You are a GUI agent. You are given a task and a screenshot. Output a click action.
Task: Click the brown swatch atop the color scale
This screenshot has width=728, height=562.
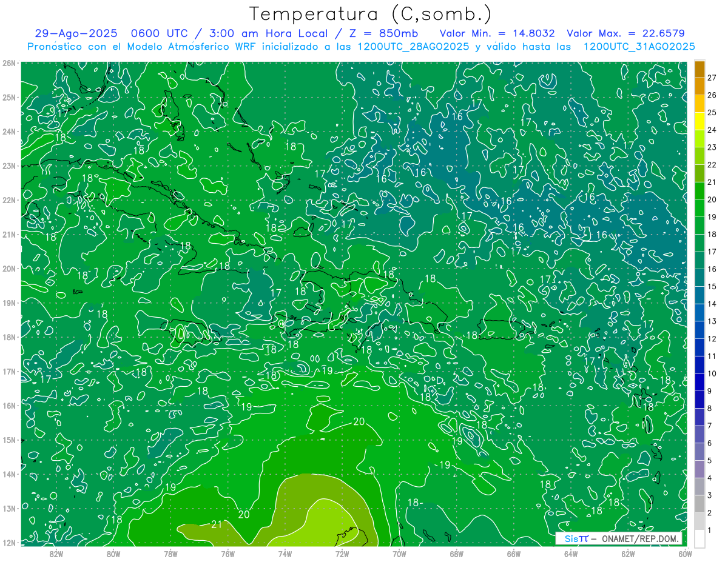coord(699,69)
